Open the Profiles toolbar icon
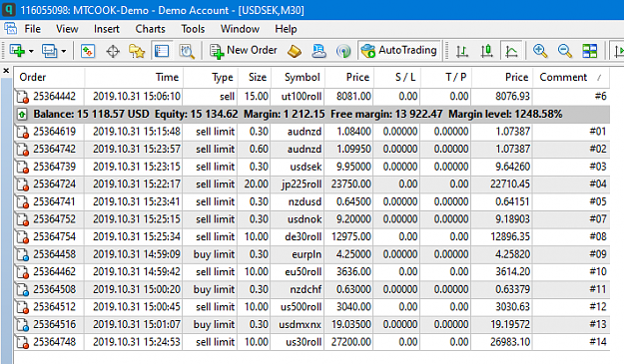Image resolution: width=624 pixels, height=364 pixels. (49, 51)
